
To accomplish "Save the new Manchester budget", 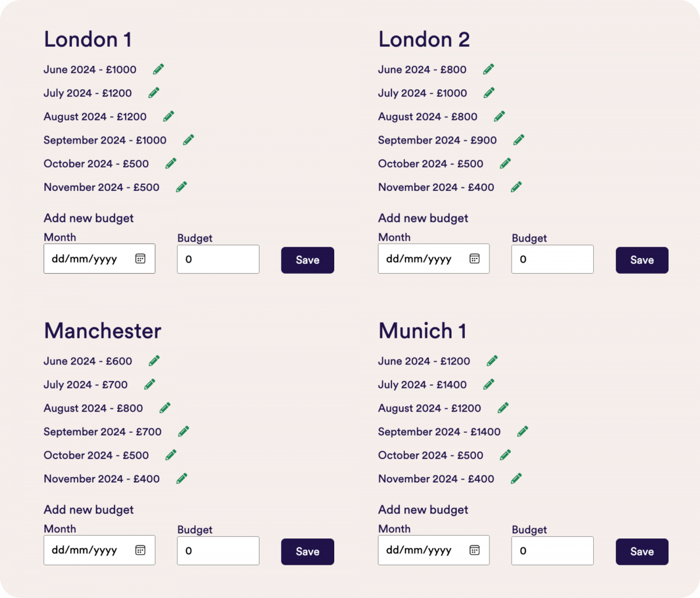I will click(x=307, y=552).
